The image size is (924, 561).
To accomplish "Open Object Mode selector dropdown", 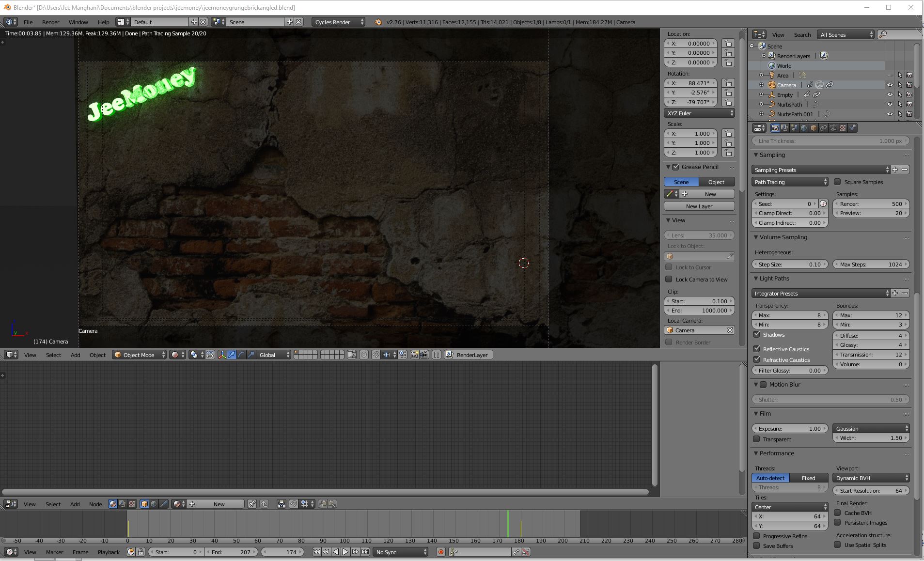I will tap(139, 355).
